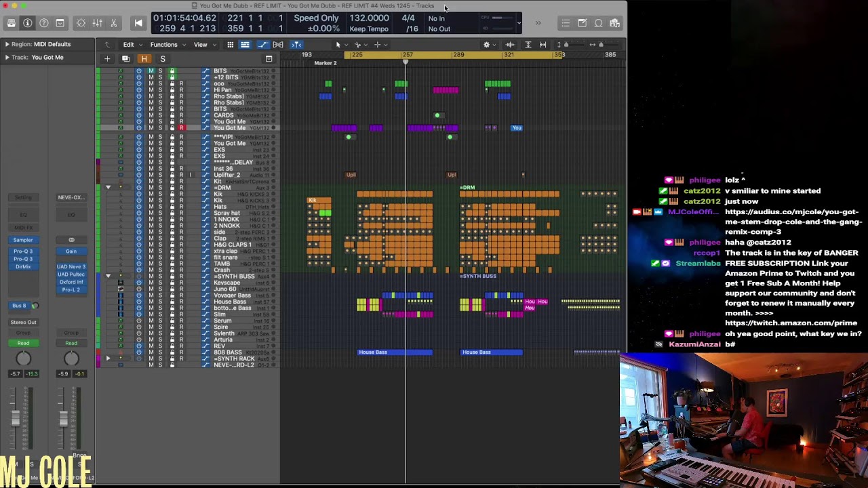The image size is (868, 488).
Task: Open the media Browsers icon
Action: coord(614,23)
